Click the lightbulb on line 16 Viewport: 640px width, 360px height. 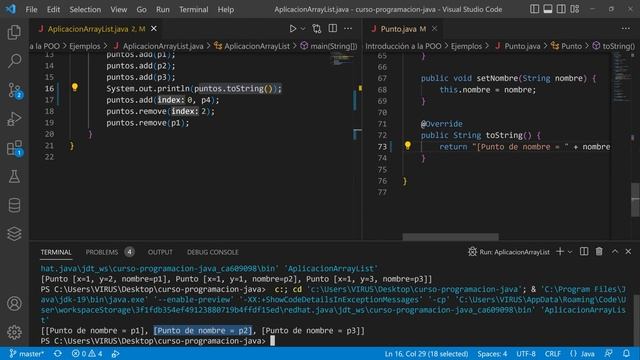(75, 87)
